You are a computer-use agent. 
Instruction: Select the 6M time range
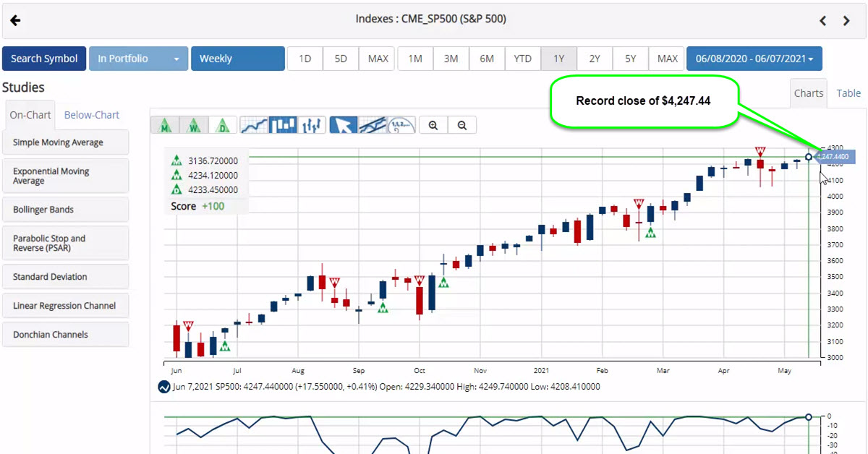click(x=487, y=59)
